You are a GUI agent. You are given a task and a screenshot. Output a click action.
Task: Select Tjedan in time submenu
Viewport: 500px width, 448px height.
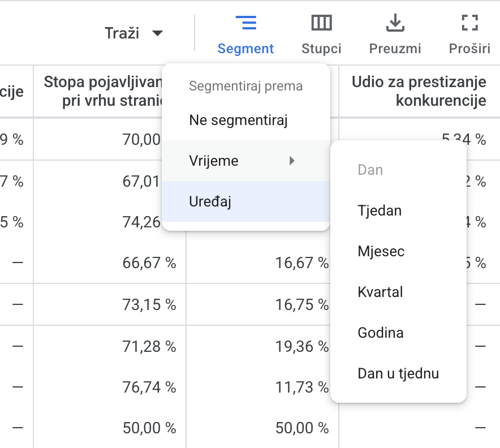(380, 211)
